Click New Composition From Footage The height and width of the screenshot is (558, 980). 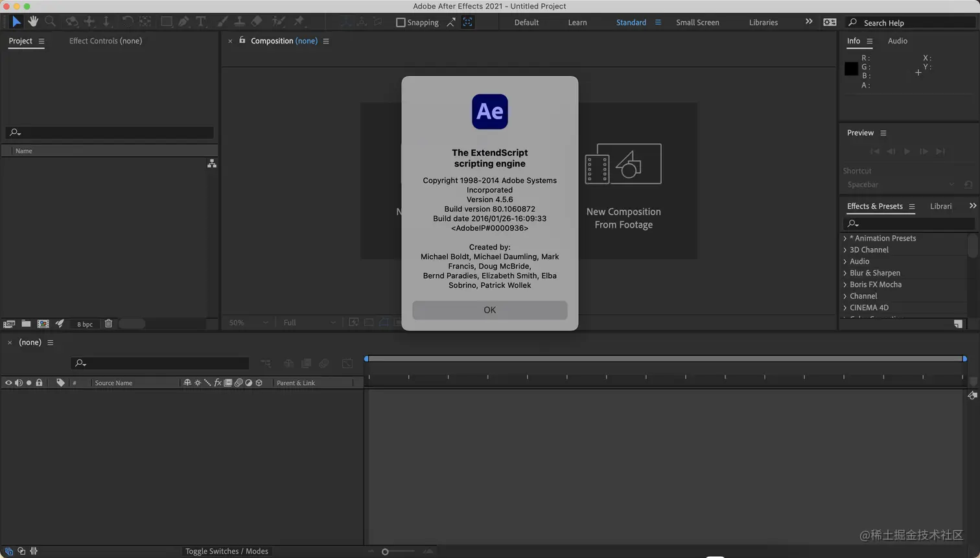pyautogui.click(x=624, y=186)
